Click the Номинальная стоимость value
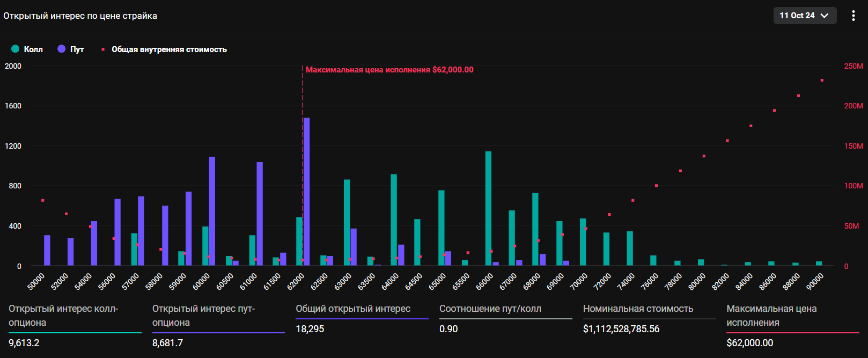 [x=621, y=329]
